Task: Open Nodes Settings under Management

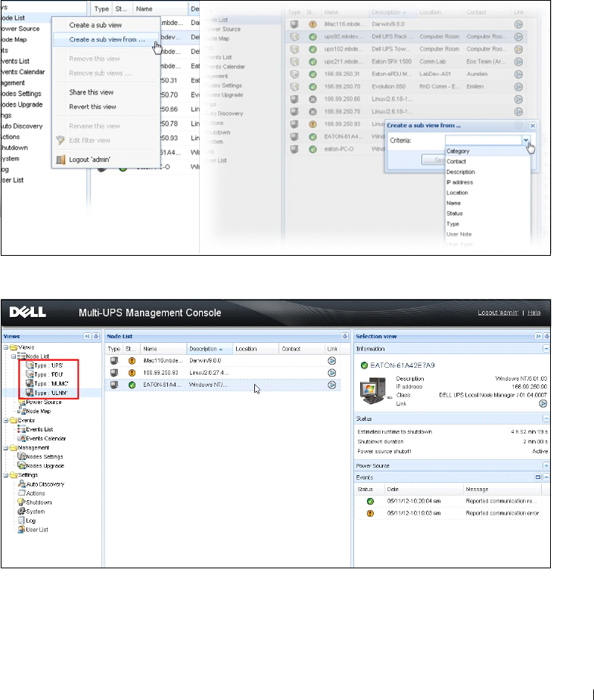Action: click(44, 456)
